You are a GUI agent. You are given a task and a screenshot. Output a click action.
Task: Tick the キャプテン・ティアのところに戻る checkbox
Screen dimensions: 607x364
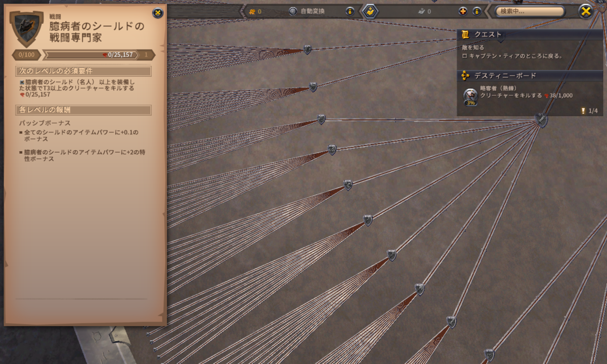pyautogui.click(x=465, y=56)
